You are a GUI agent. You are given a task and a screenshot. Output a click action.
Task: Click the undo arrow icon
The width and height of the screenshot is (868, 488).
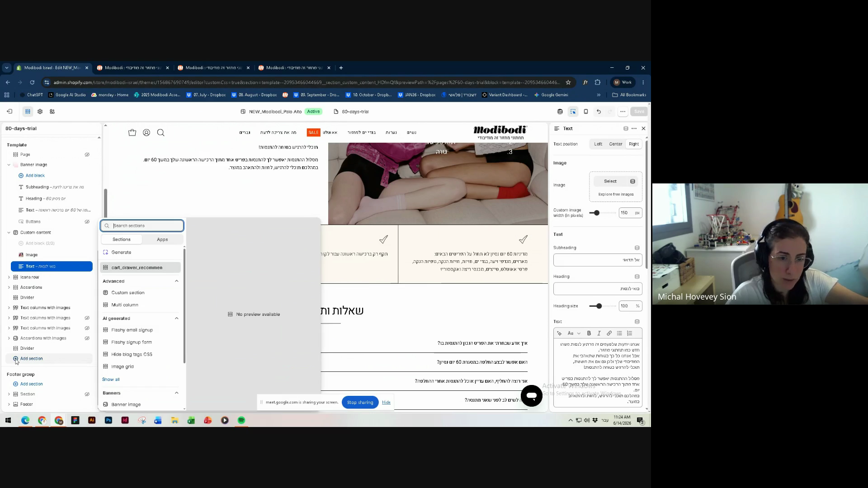point(599,112)
